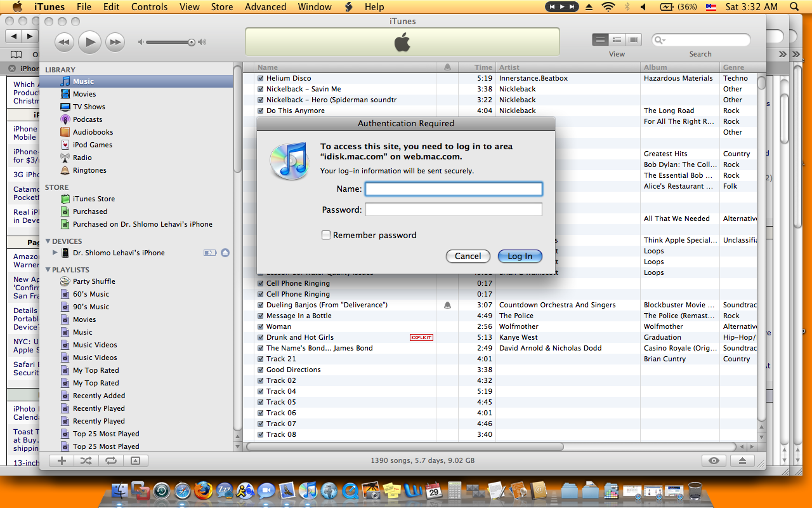Sort songs by Artist column header

click(568, 67)
